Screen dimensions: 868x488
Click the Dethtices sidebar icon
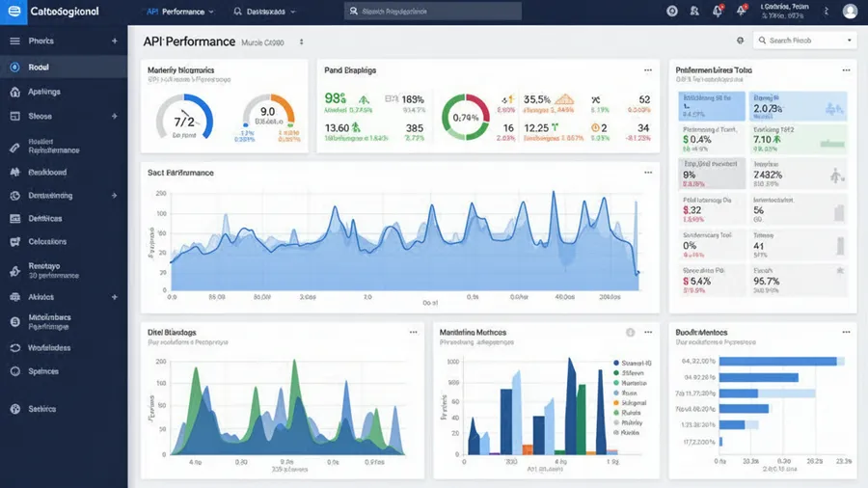click(14, 219)
